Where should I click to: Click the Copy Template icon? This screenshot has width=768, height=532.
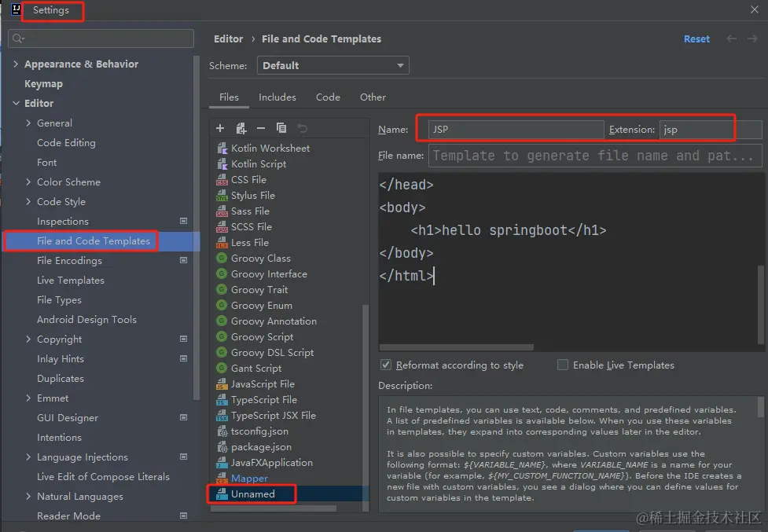(281, 128)
